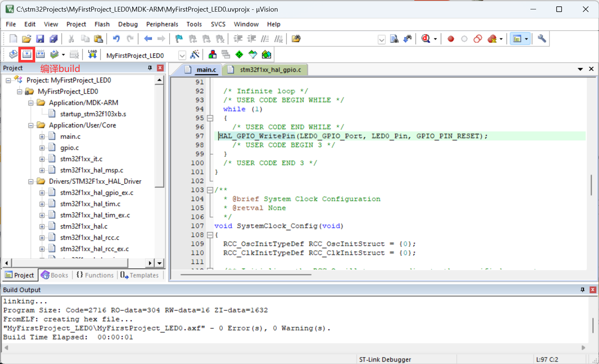Collapse Drivers/STM32F1xx_HAL_Driver folder
This screenshot has width=599, height=364.
click(x=31, y=182)
